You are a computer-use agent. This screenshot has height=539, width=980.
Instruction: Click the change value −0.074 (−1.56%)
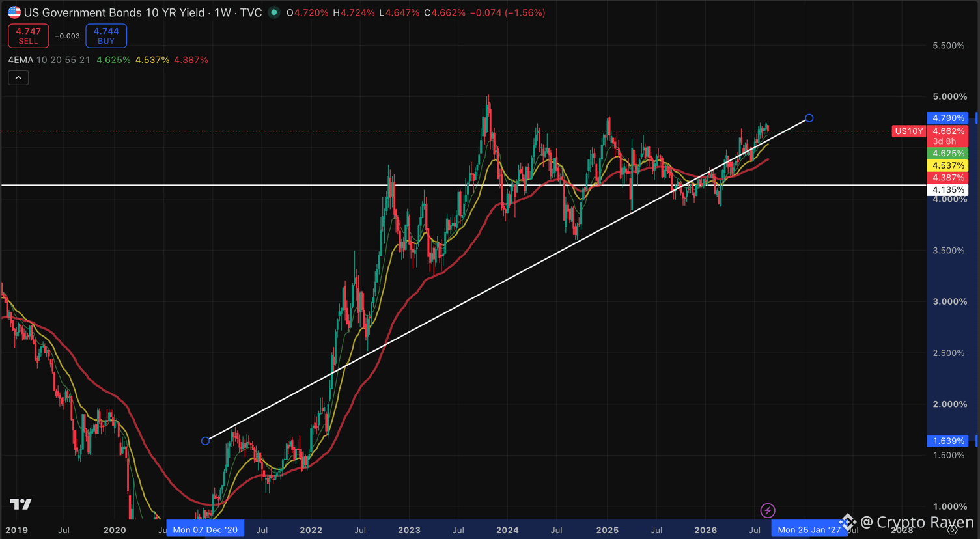[x=508, y=12]
